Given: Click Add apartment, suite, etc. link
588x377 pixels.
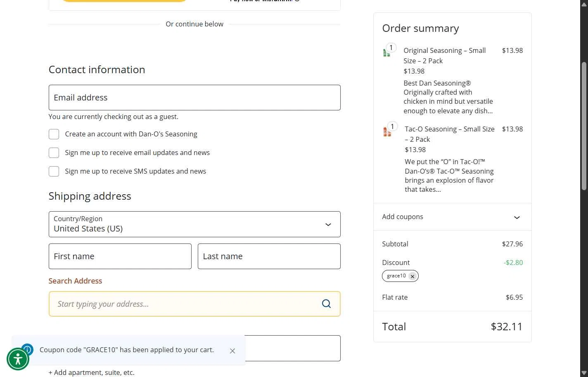Looking at the screenshot, I should tap(92, 372).
